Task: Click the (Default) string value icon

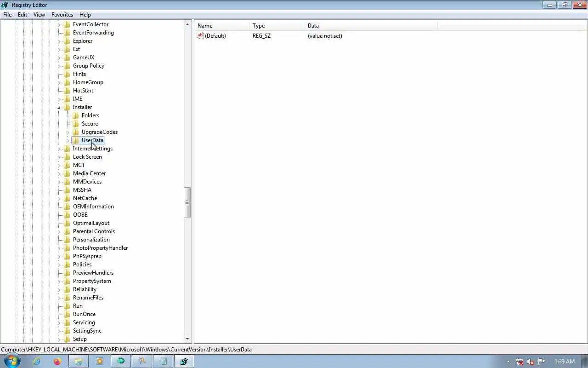Action: [x=200, y=36]
